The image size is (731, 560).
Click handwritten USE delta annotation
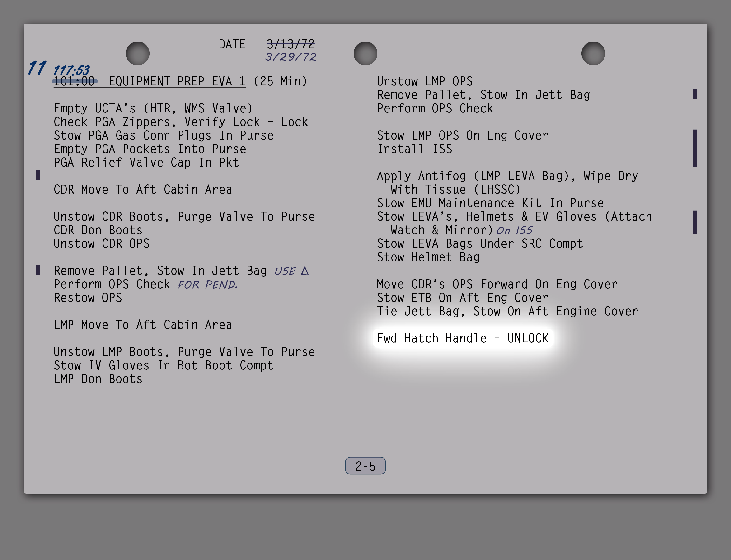(292, 271)
